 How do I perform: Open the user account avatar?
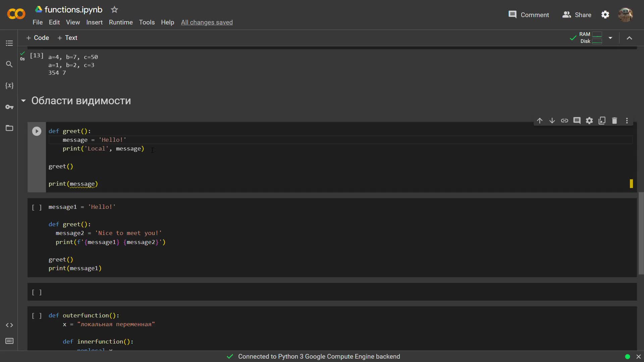(626, 15)
